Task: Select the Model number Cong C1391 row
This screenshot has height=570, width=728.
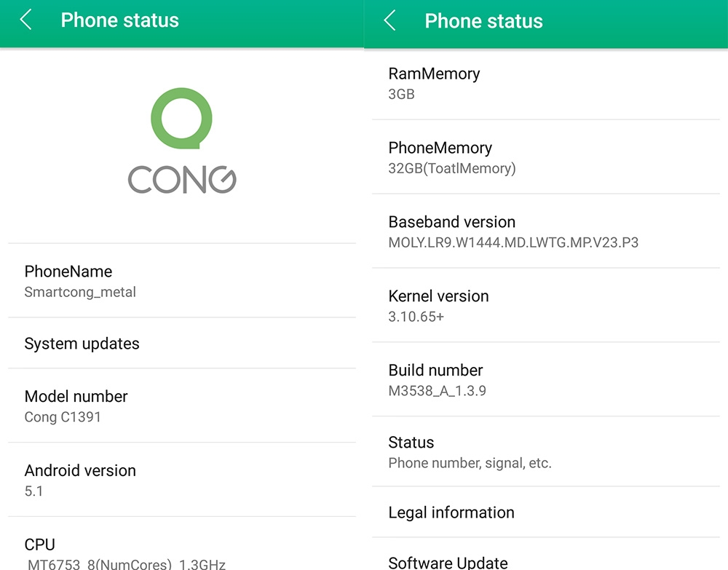Action: click(182, 406)
